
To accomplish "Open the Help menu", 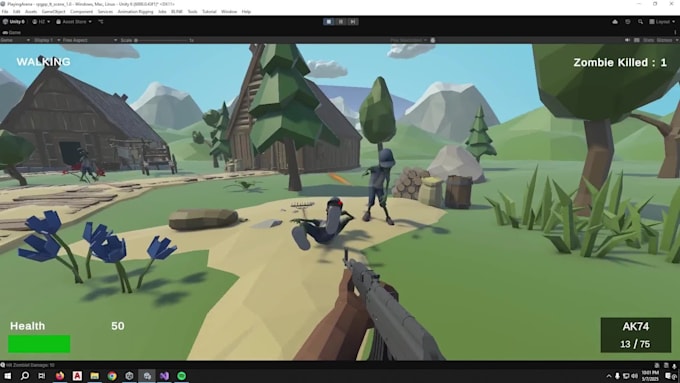I will [246, 12].
